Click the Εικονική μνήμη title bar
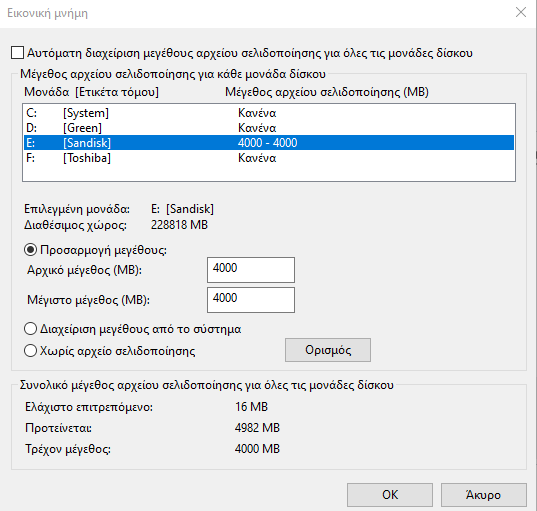Image resolution: width=537 pixels, height=511 pixels. click(240, 13)
